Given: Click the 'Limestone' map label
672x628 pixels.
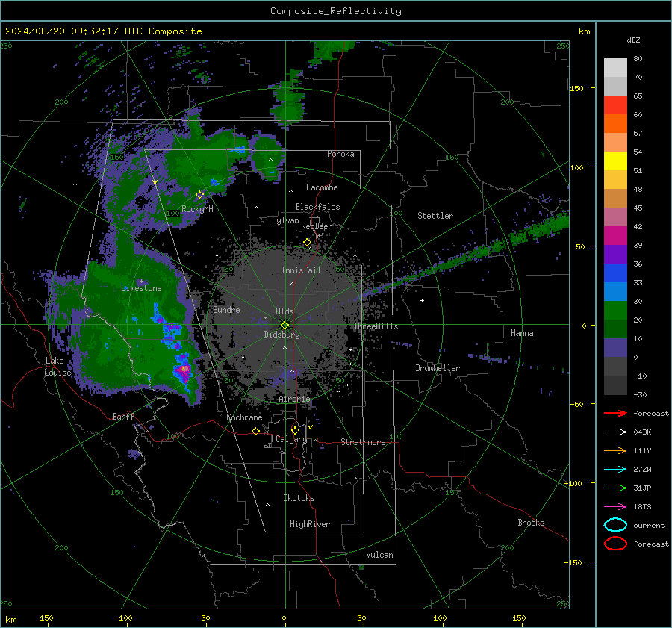Looking at the screenshot, I should 141,288.
